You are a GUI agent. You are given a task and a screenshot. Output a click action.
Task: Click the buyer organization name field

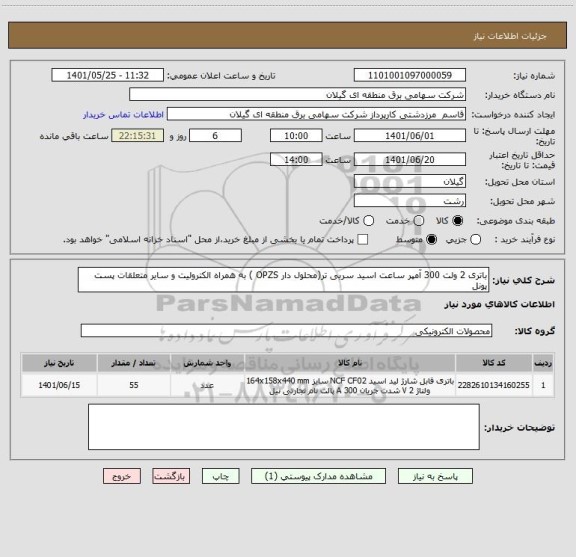tap(298, 95)
